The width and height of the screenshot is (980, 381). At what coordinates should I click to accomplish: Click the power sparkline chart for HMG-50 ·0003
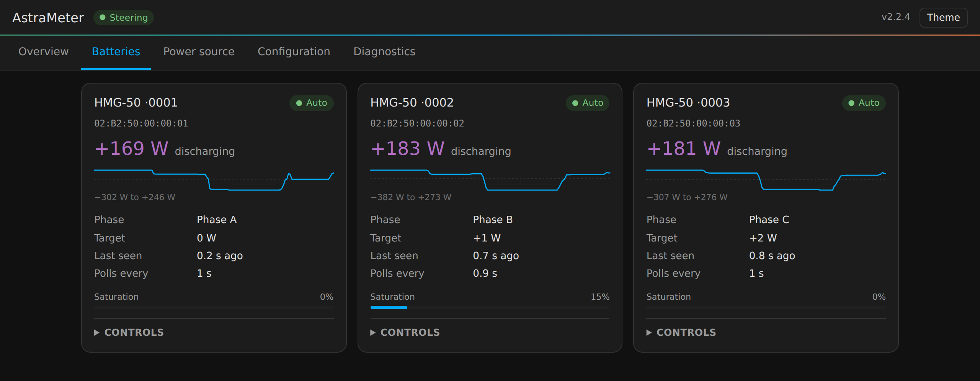[x=766, y=180]
